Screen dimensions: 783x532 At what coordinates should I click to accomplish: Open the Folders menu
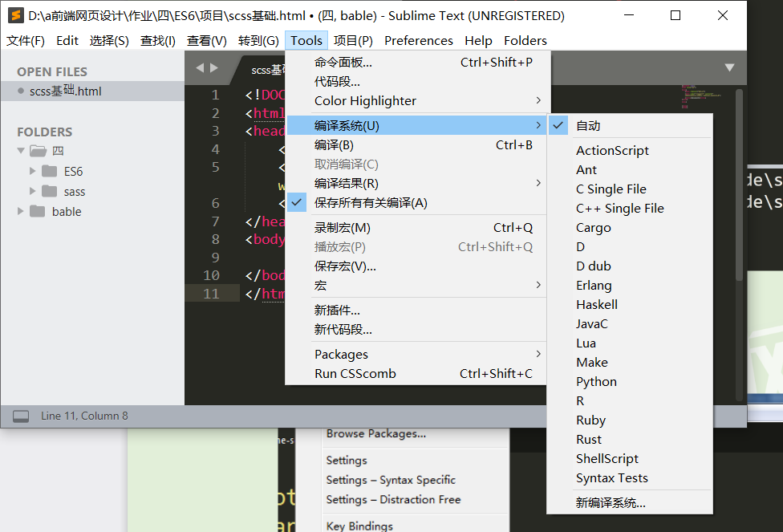coord(525,40)
